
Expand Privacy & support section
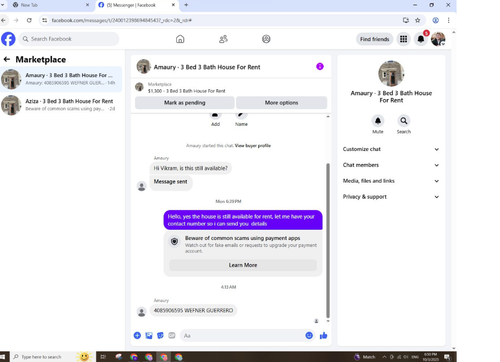coord(391,197)
